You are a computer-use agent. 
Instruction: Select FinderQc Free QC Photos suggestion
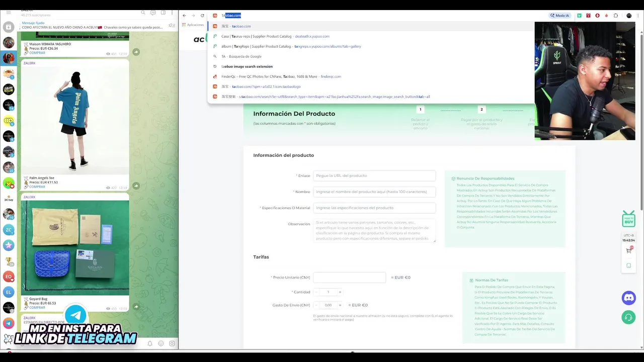[371, 76]
